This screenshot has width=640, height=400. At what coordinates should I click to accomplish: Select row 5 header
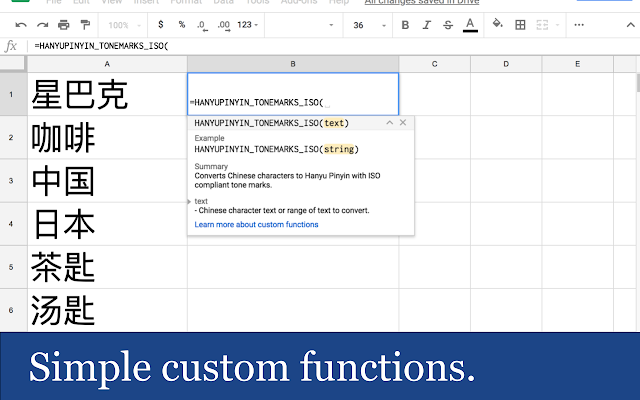pos(11,267)
